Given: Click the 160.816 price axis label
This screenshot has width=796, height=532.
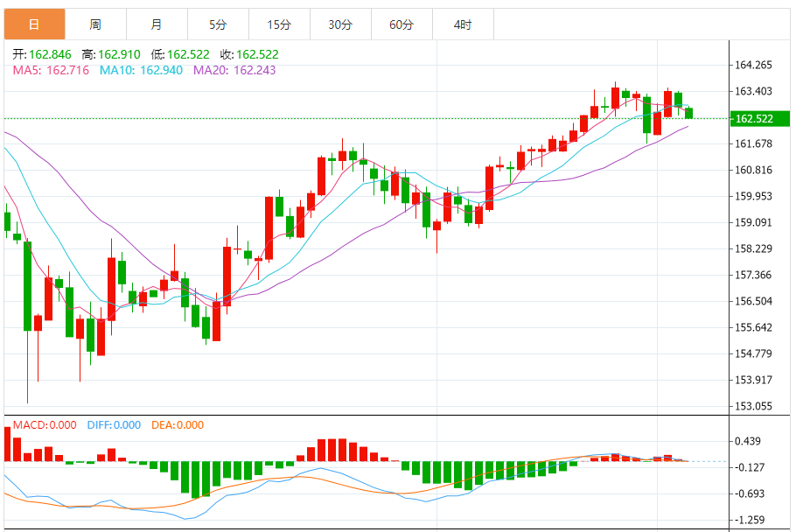Looking at the screenshot, I should (x=753, y=170).
